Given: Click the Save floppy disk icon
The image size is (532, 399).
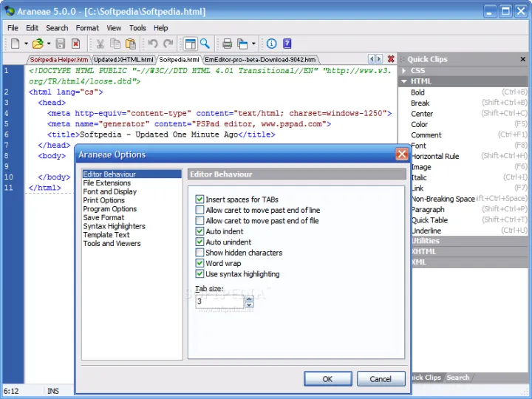Looking at the screenshot, I should pyautogui.click(x=61, y=44).
